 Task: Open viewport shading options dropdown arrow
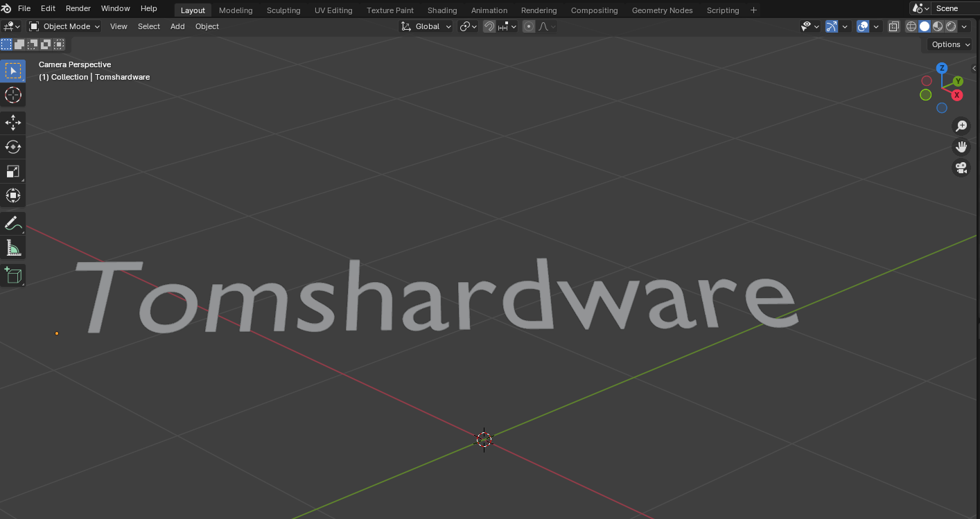(964, 26)
